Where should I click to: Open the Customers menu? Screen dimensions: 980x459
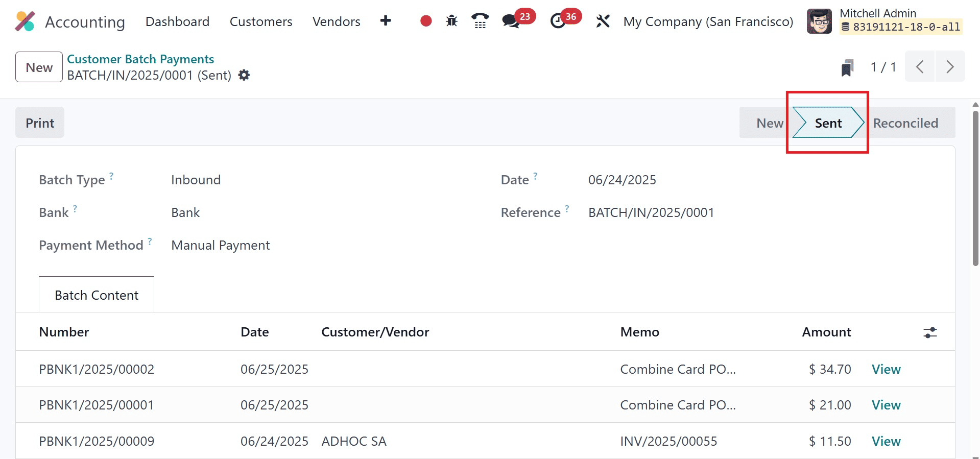coord(261,21)
